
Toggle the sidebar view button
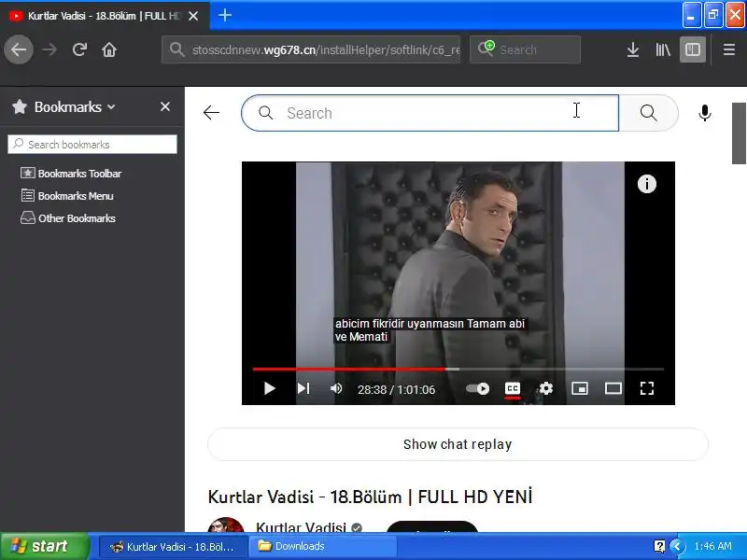692,49
